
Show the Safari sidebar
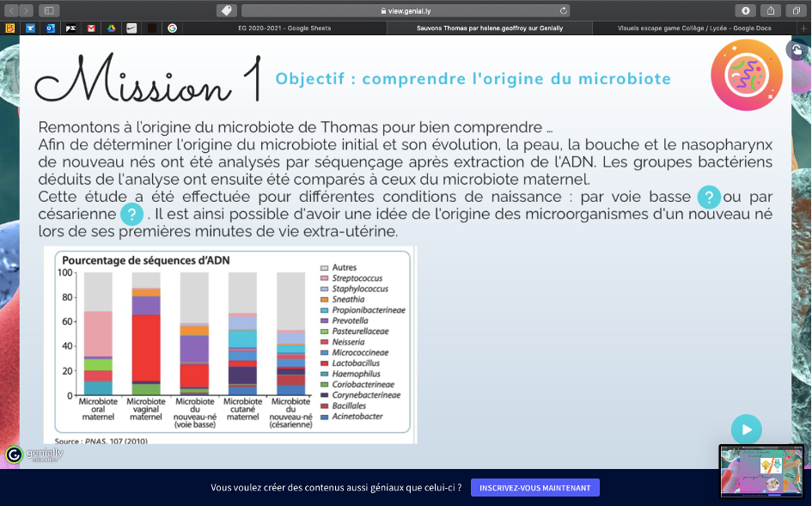[x=49, y=10]
